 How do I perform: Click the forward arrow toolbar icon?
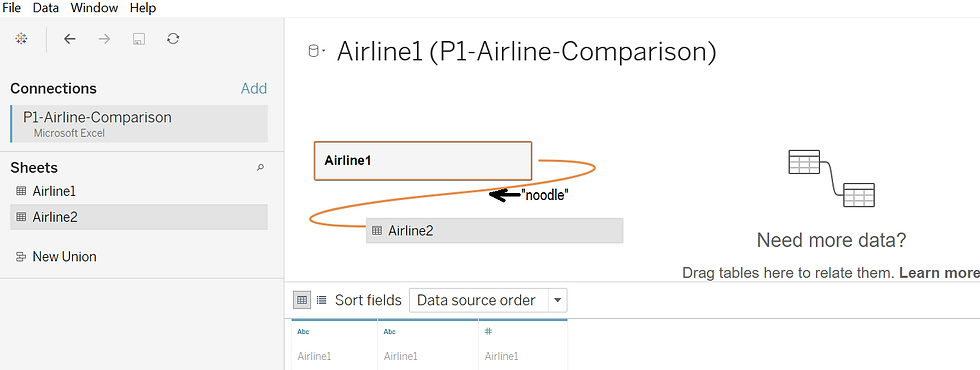(104, 39)
